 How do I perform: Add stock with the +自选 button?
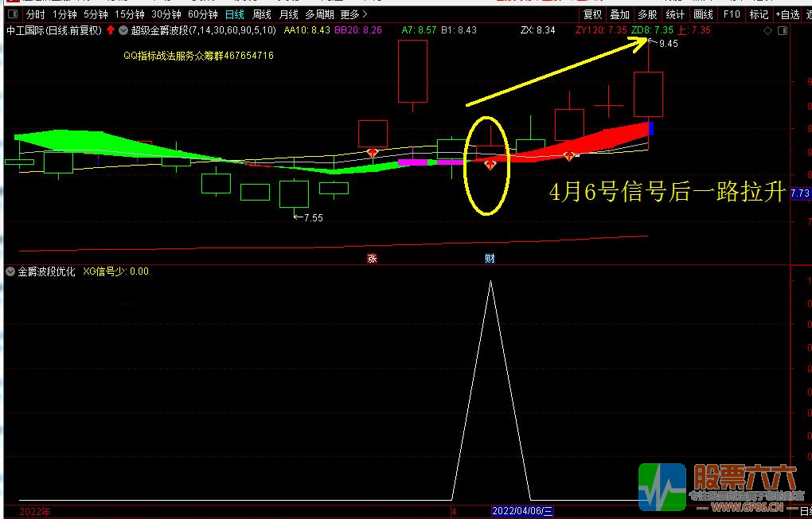coord(787,14)
